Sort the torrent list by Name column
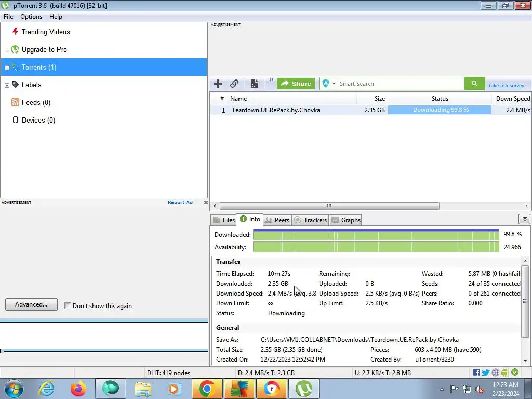 [x=292, y=99]
